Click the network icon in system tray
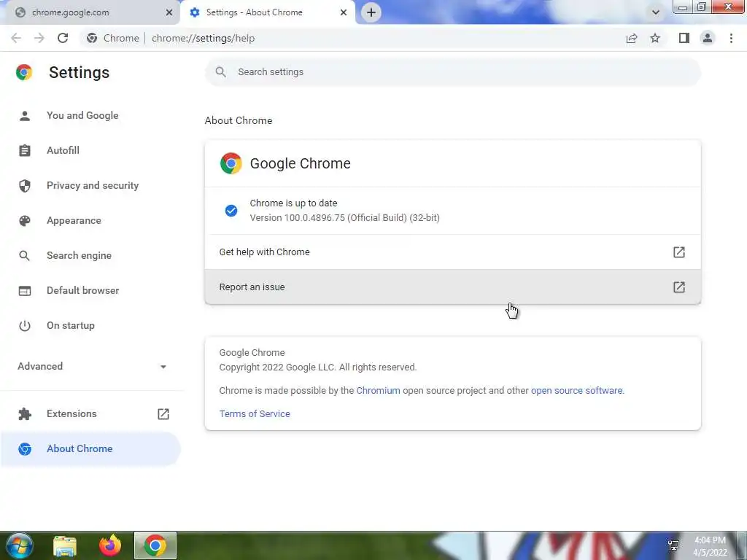747x560 pixels. click(673, 545)
